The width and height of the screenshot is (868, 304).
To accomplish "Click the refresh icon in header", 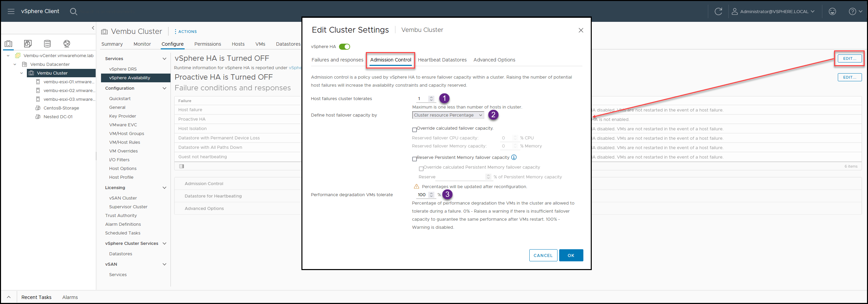I will (718, 11).
